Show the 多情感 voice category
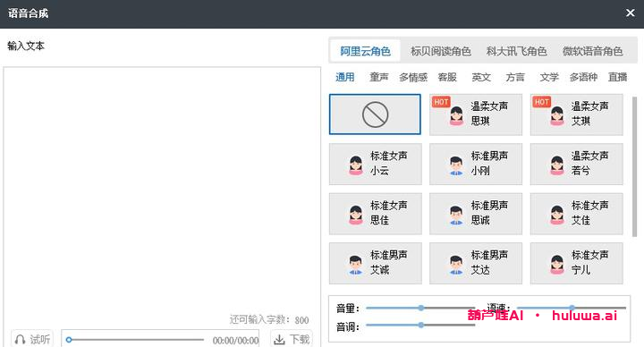 (413, 77)
